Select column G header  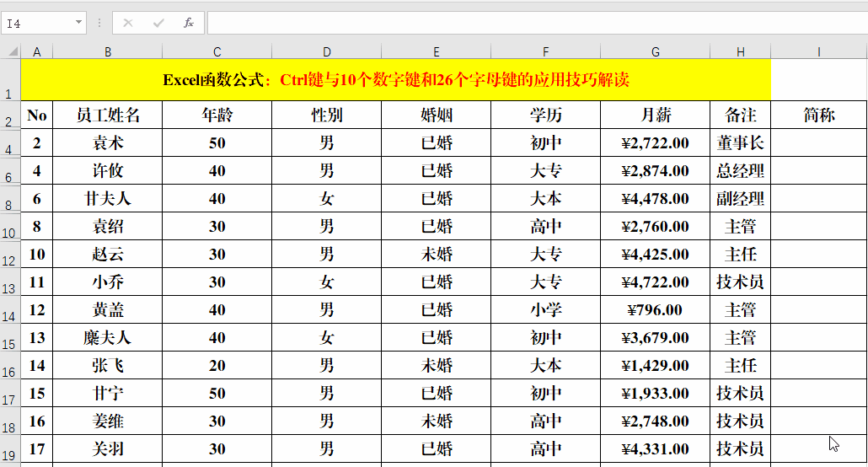(656, 52)
